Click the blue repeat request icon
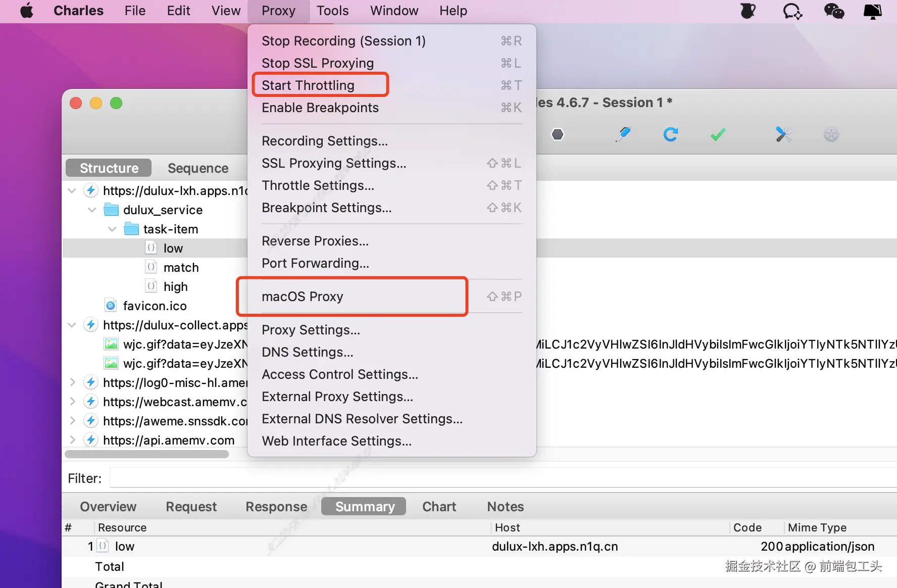The height and width of the screenshot is (588, 897). pos(670,134)
